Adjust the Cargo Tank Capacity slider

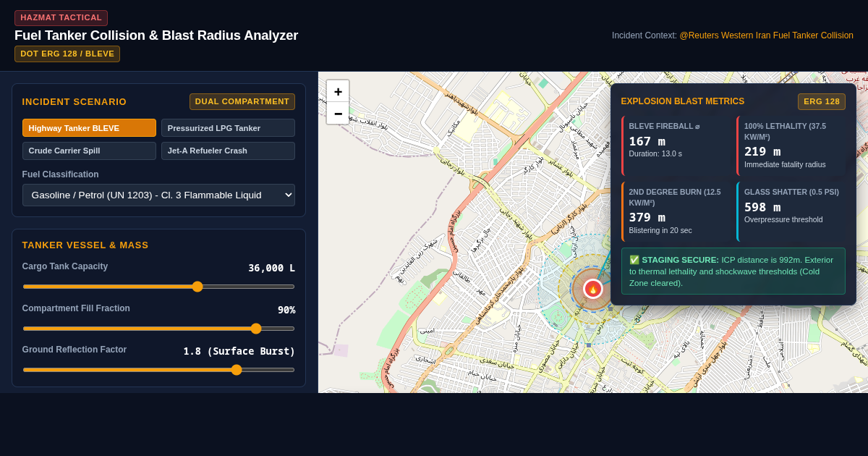(158, 287)
